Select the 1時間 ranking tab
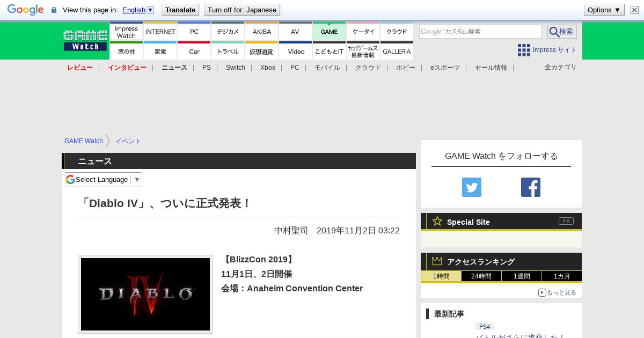644x338 pixels. pyautogui.click(x=441, y=276)
